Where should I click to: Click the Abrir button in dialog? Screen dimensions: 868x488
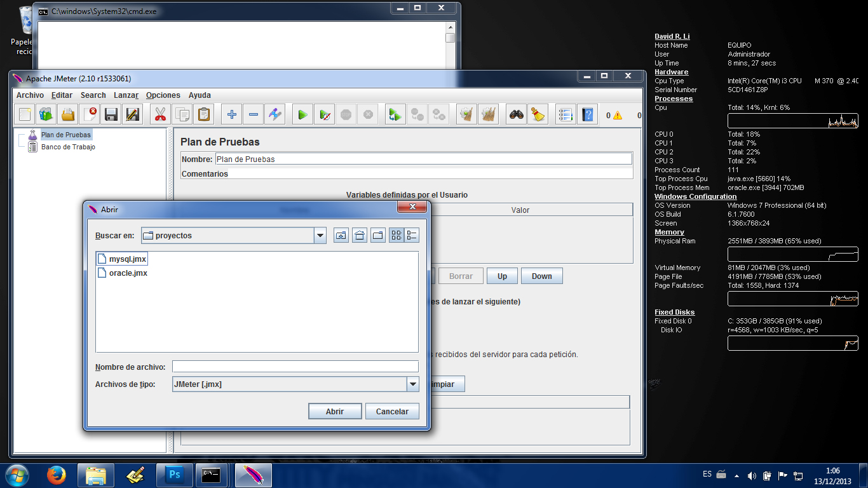[335, 411]
